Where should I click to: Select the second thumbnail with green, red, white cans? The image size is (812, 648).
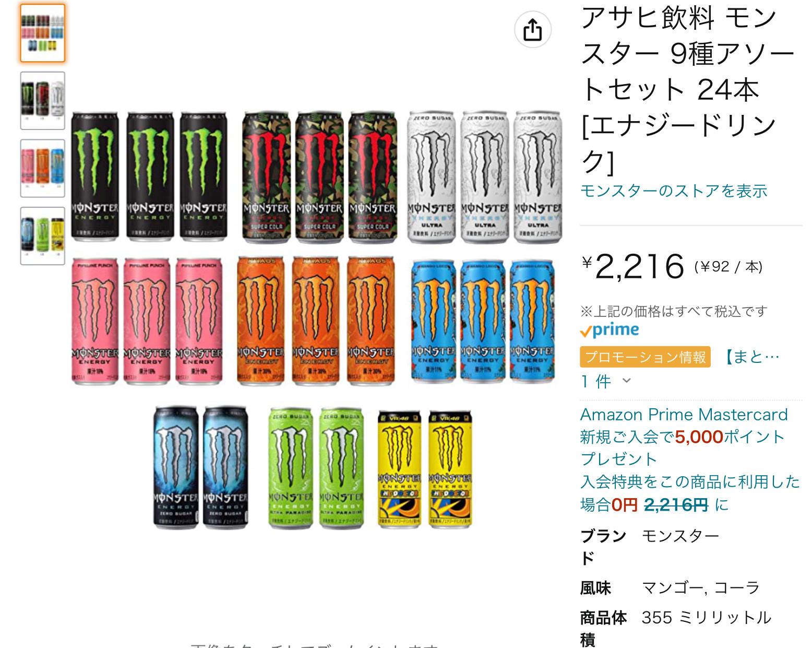(x=43, y=101)
